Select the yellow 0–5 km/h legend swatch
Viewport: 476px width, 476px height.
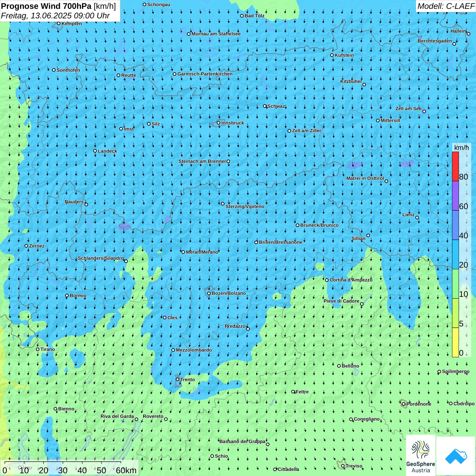coord(455,342)
